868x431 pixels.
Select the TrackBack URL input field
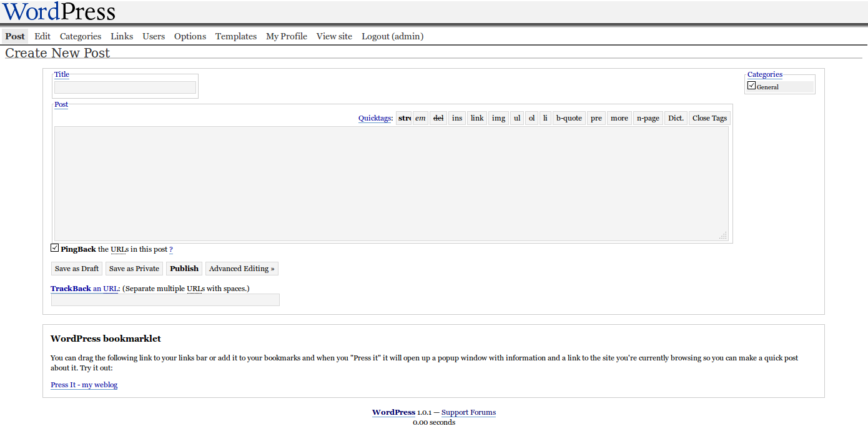[165, 300]
